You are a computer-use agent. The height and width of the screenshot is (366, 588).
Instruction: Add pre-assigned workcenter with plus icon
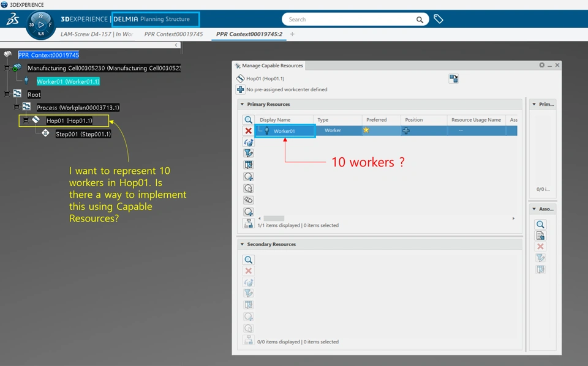coord(240,89)
